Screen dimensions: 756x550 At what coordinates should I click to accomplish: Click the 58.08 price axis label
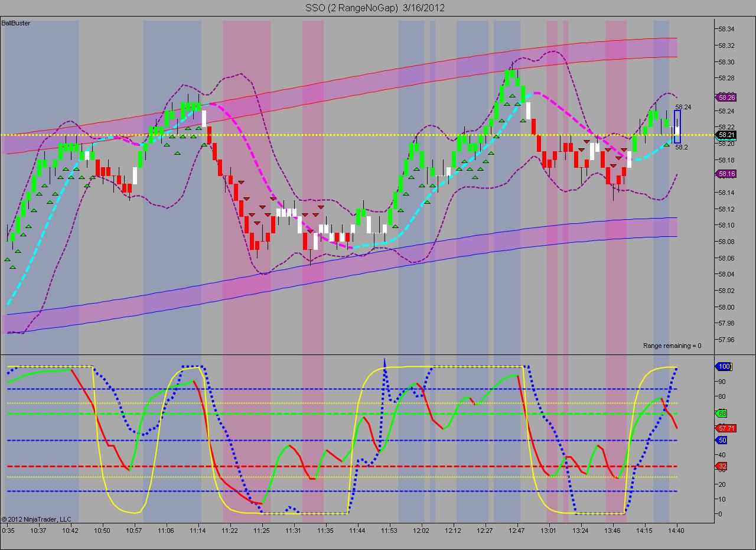click(x=726, y=242)
